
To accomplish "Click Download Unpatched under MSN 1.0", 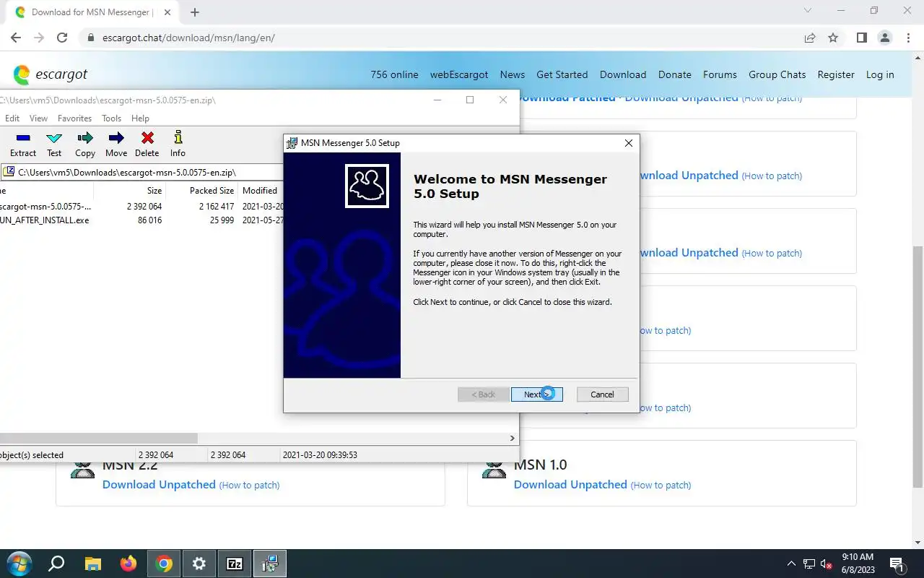I will (x=570, y=485).
